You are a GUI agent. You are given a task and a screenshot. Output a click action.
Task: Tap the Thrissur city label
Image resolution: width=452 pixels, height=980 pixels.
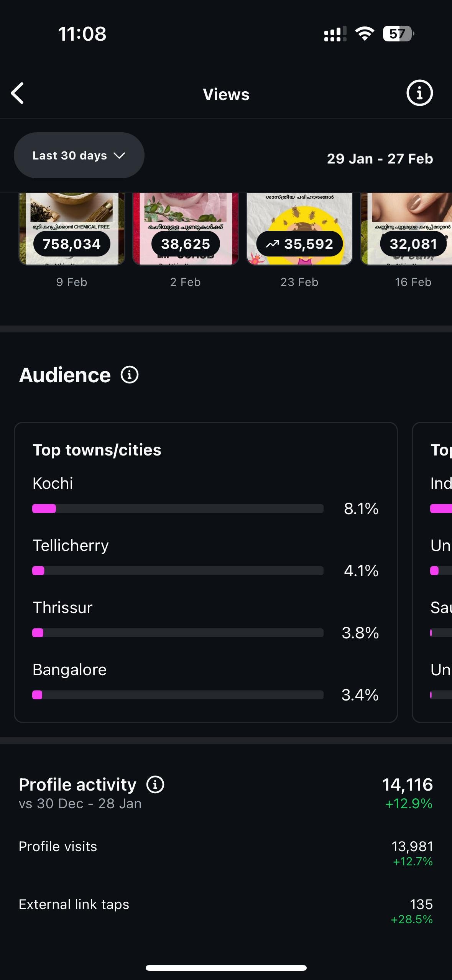coord(62,608)
